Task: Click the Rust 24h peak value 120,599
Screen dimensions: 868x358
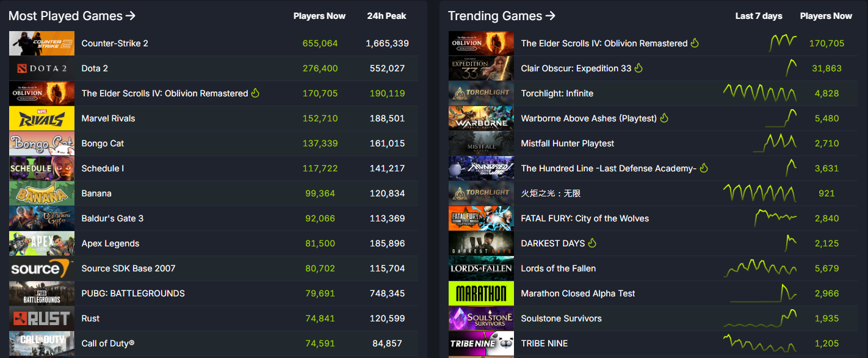Action: tap(387, 318)
